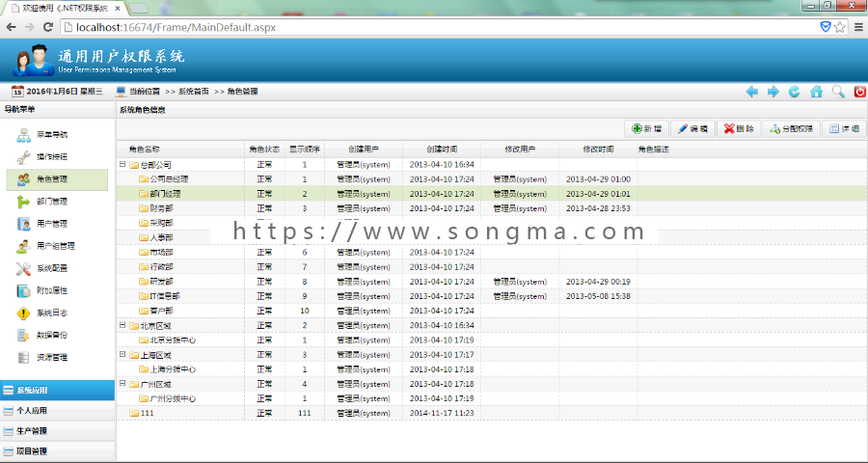Click the blue shield icon in the address bar
Image resolution: width=868 pixels, height=463 pixels.
[826, 27]
